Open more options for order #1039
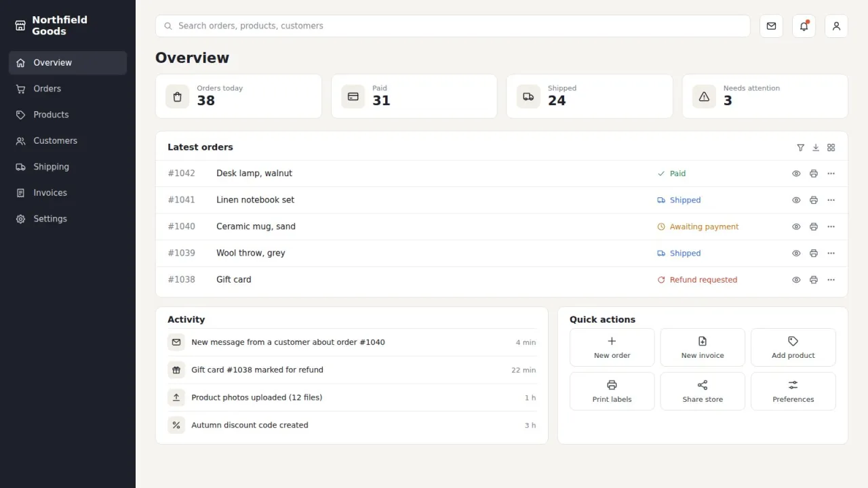Viewport: 868px width, 488px height. (x=831, y=253)
